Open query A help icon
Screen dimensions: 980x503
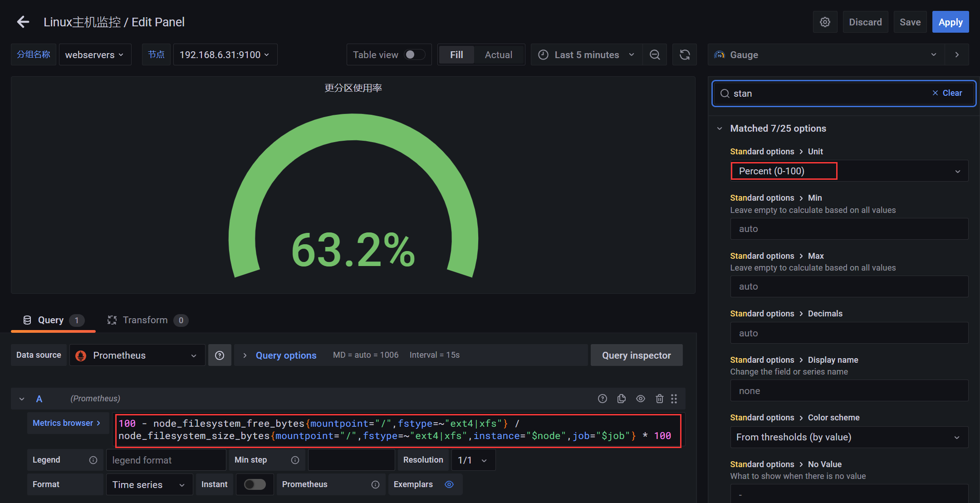(603, 399)
